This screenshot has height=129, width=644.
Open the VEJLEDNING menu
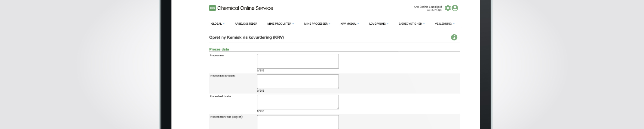[444, 24]
